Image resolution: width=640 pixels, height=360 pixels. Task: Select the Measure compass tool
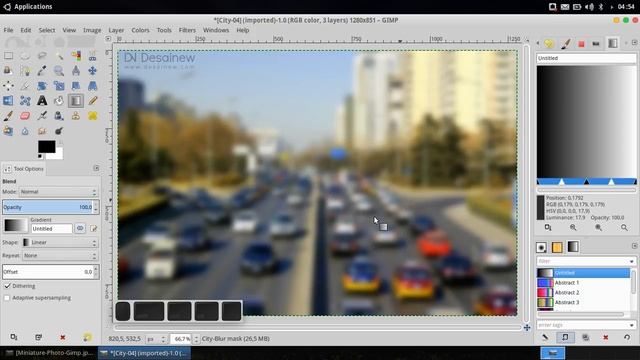coord(76,71)
